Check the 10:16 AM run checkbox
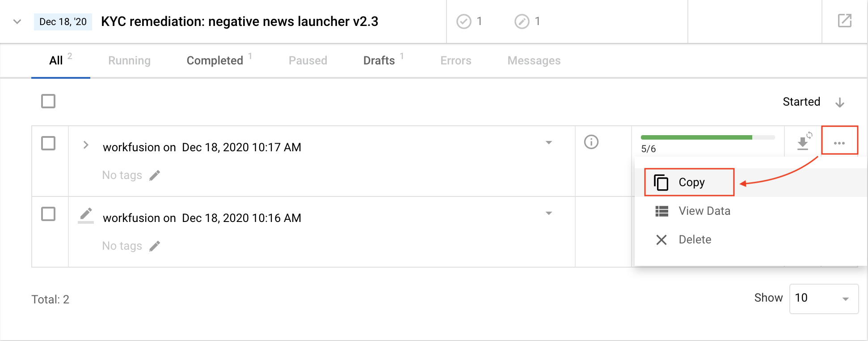This screenshot has width=868, height=341. click(48, 214)
